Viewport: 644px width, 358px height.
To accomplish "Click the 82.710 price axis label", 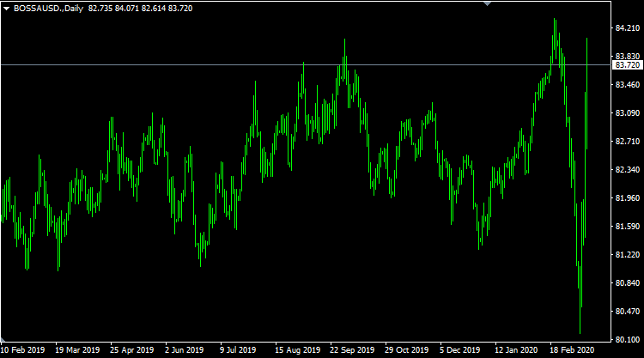I will [x=628, y=142].
